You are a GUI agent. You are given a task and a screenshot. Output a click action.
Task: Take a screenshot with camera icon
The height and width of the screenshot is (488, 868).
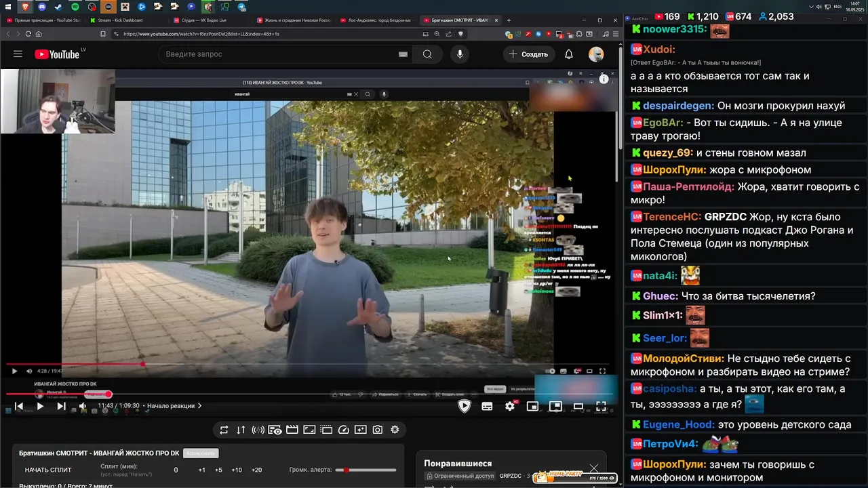pos(378,430)
